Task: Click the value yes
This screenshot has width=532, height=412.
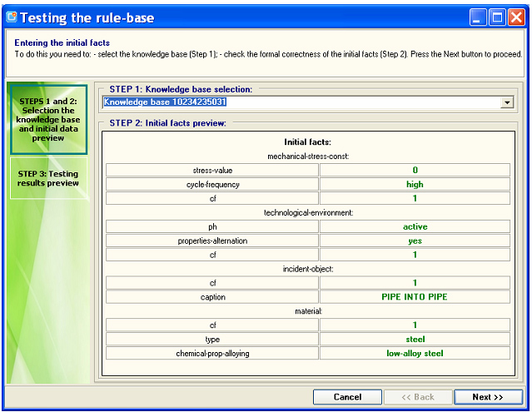Action: pos(415,241)
